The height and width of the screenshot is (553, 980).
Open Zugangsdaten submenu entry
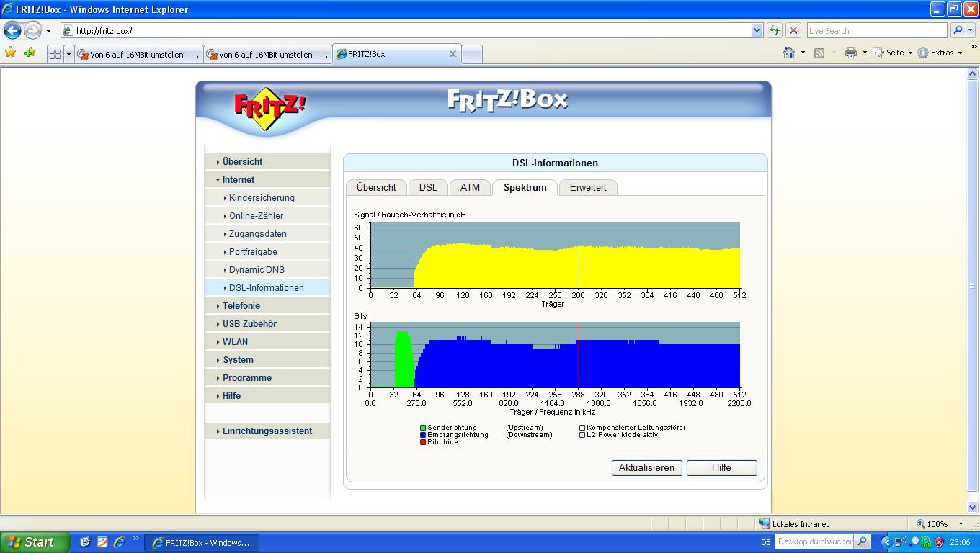[x=267, y=234]
